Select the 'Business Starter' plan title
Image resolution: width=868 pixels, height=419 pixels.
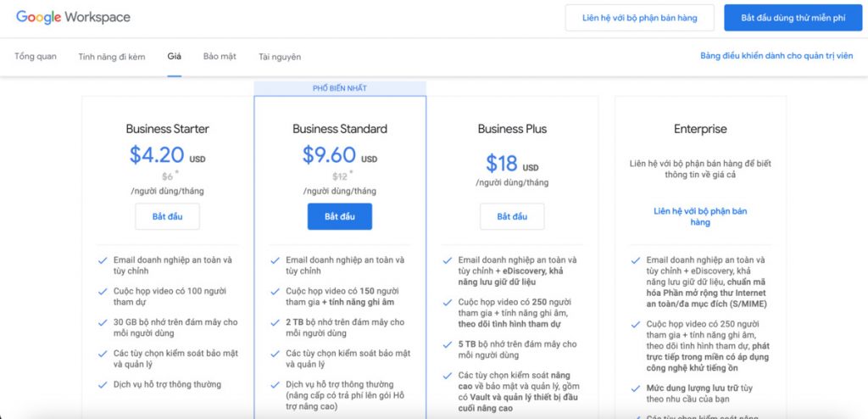167,129
